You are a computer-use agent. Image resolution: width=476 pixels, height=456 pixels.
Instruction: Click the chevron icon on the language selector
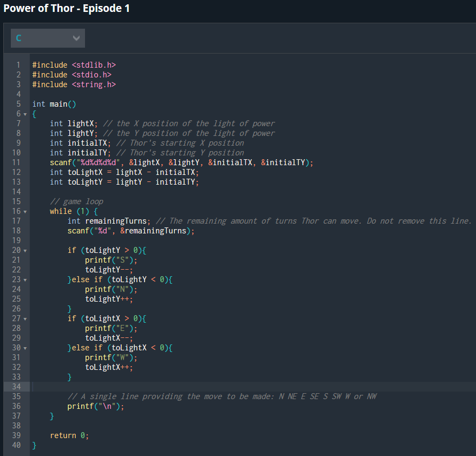76,38
